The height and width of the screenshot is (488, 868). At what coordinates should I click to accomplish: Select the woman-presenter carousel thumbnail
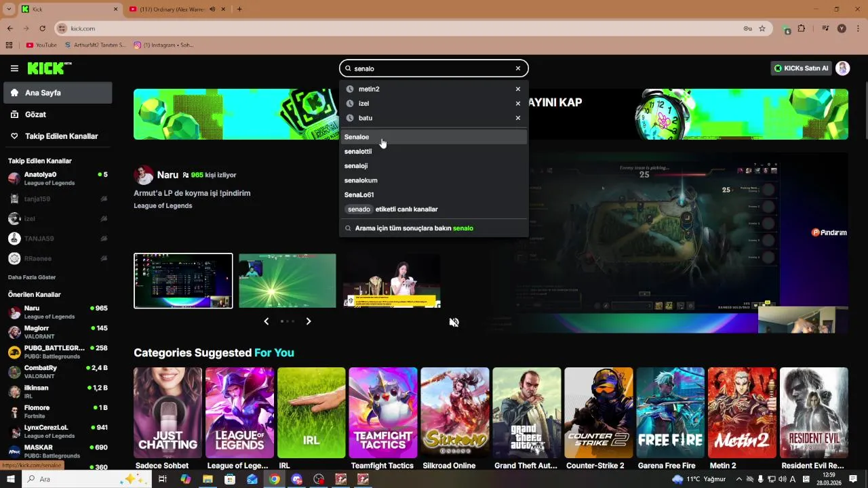coord(392,281)
